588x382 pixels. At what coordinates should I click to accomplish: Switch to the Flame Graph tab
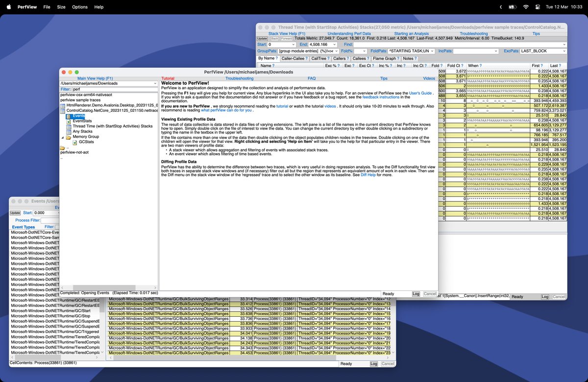click(387, 58)
